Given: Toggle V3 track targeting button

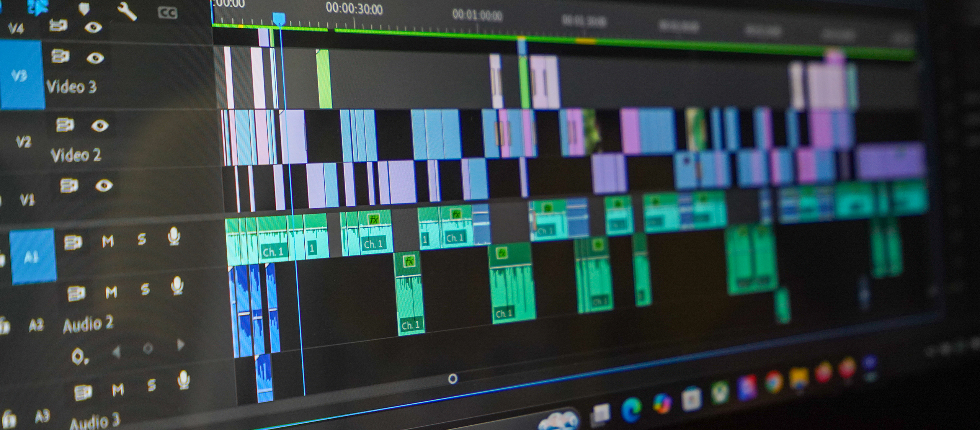Looking at the screenshot, I should [x=21, y=75].
